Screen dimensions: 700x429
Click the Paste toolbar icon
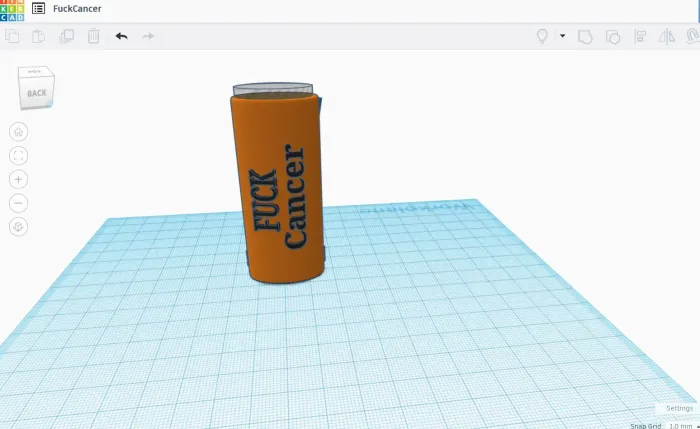(39, 36)
